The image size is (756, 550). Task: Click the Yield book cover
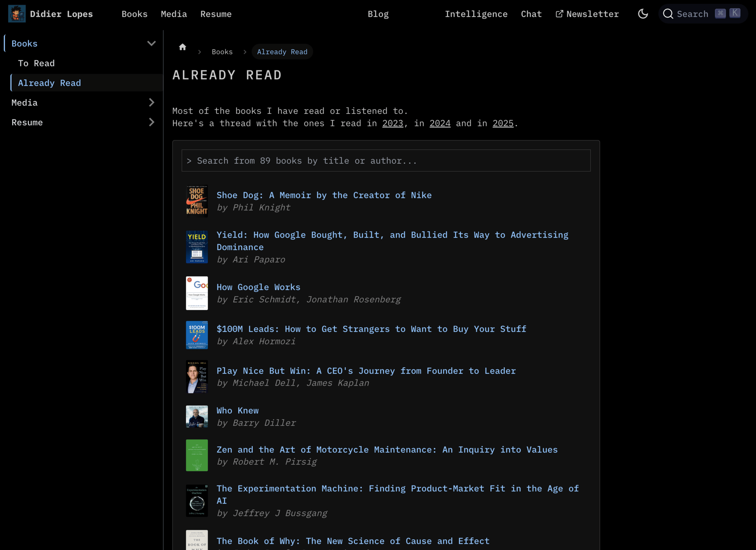pos(196,247)
